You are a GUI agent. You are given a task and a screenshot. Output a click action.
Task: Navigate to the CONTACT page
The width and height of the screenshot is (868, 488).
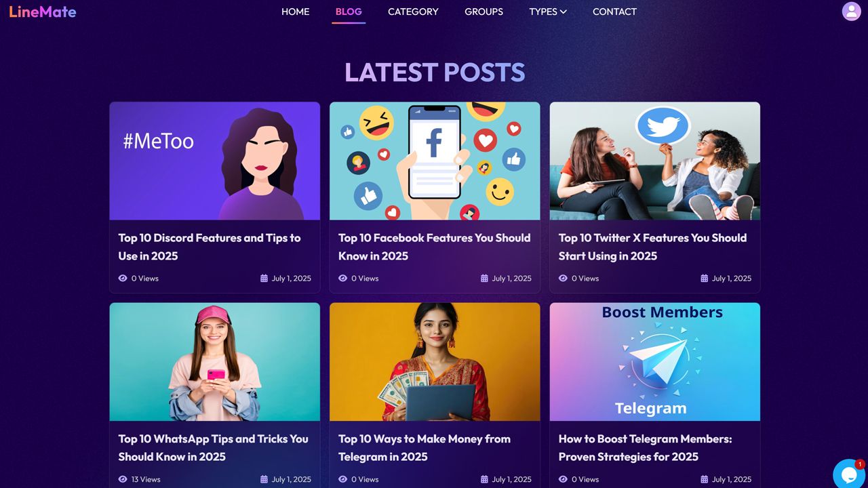(x=614, y=12)
